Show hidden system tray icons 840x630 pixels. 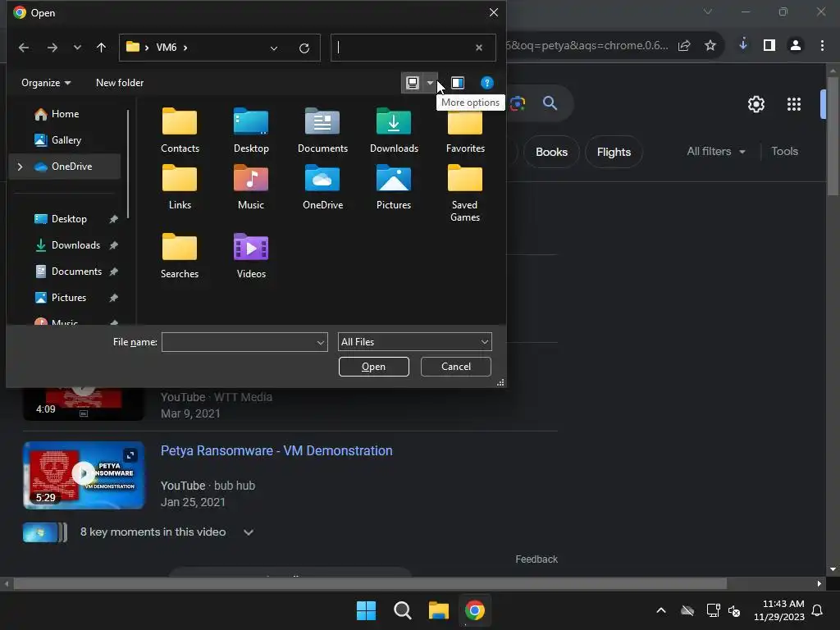coord(661,610)
